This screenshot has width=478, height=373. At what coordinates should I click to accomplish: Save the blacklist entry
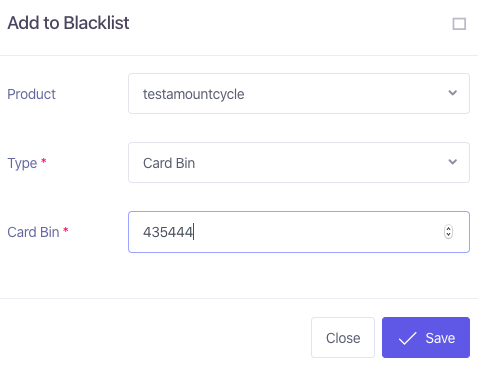click(x=426, y=338)
